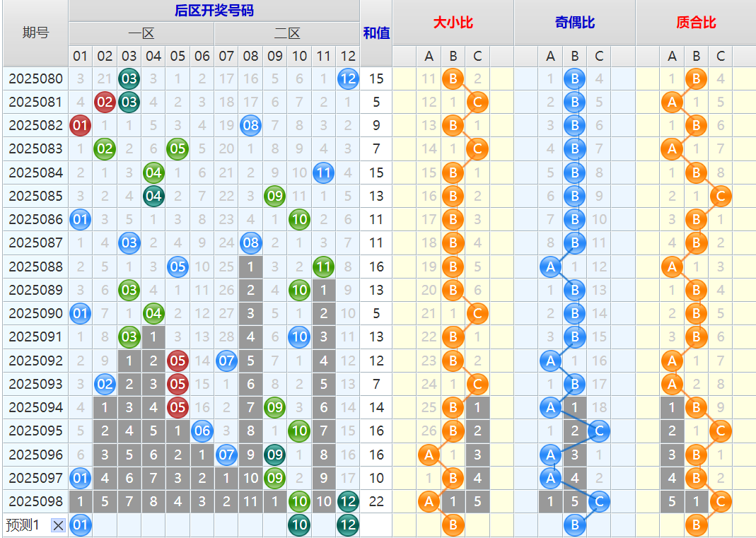This screenshot has height=538, width=756.
Task: Click the 和值 value 12 in row 2025092
Action: coord(376,361)
